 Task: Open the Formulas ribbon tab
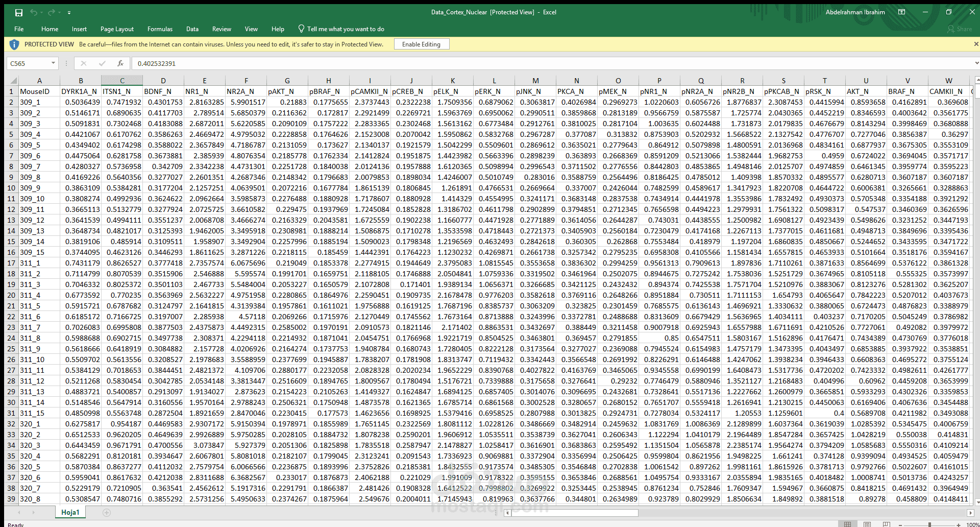(160, 29)
